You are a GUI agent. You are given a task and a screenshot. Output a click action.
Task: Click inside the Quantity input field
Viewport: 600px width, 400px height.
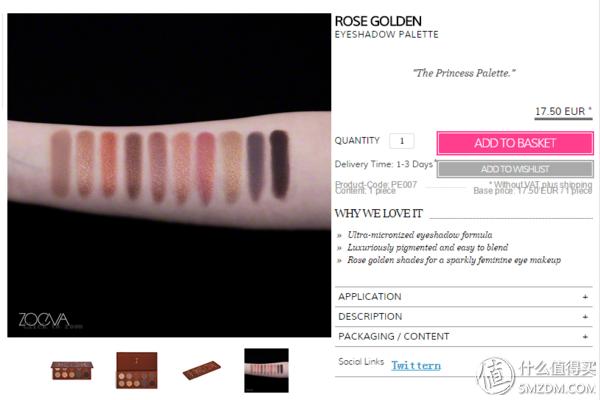tap(401, 141)
